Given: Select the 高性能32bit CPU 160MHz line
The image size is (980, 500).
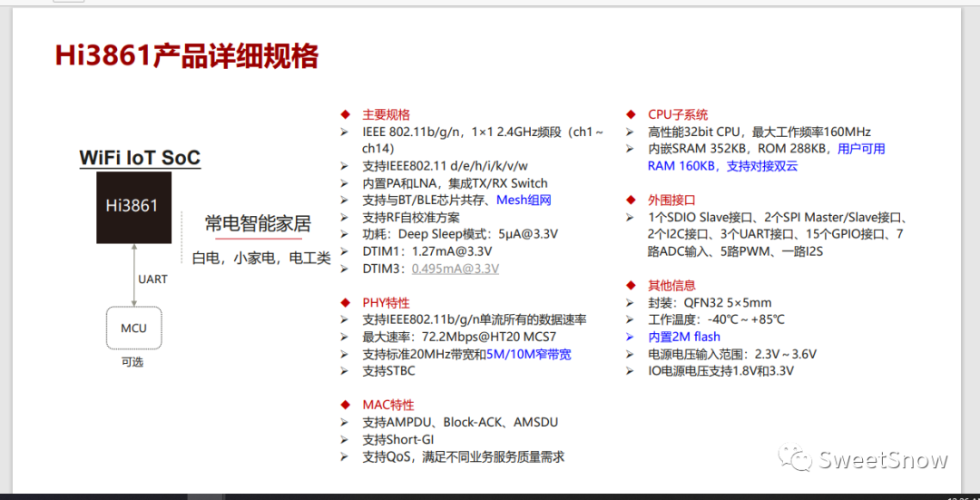Looking at the screenshot, I should 759,132.
